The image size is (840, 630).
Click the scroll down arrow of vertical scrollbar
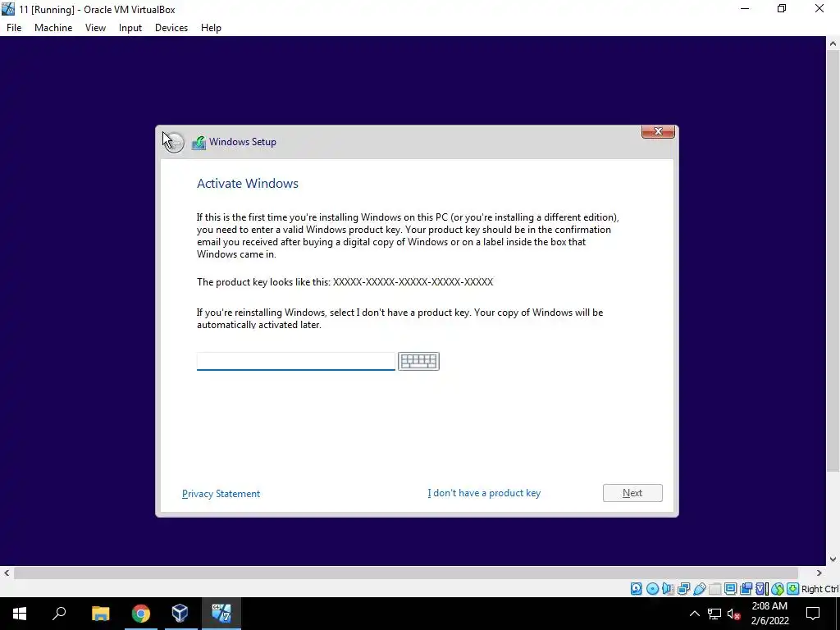[833, 559]
